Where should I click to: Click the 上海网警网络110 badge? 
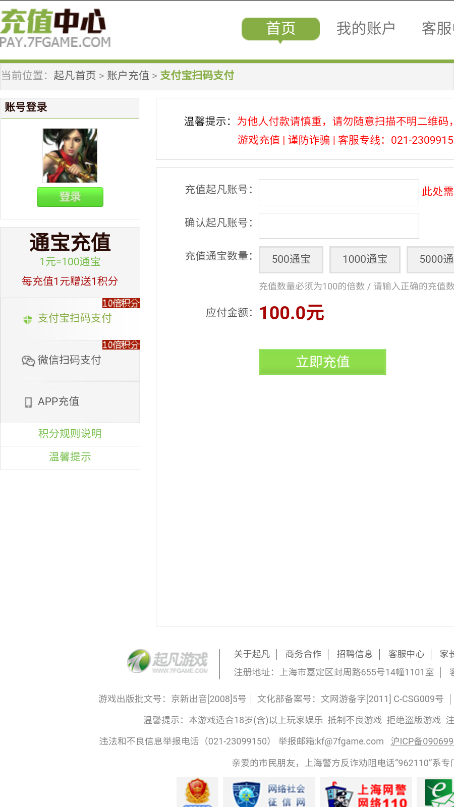366,792
